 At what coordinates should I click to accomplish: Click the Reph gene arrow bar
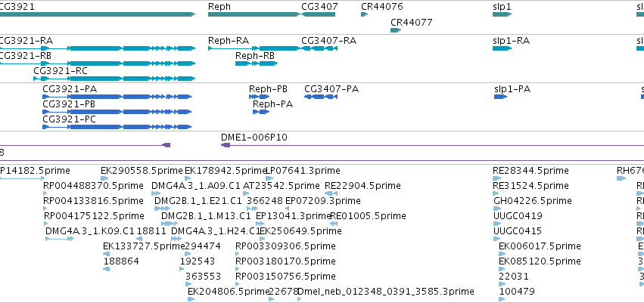[x=254, y=14]
